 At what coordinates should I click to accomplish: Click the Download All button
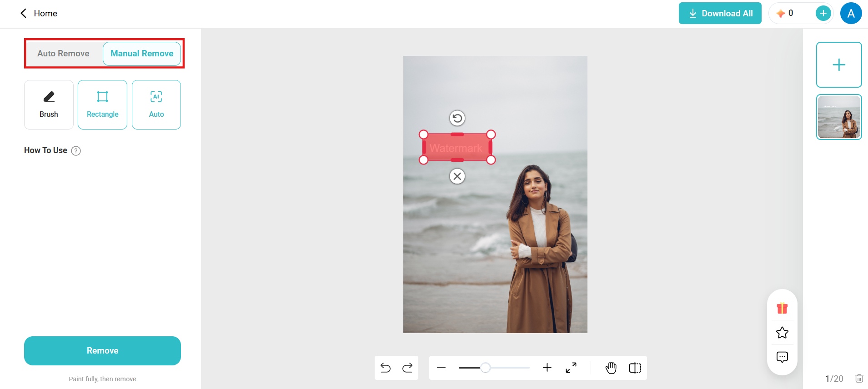click(x=720, y=13)
